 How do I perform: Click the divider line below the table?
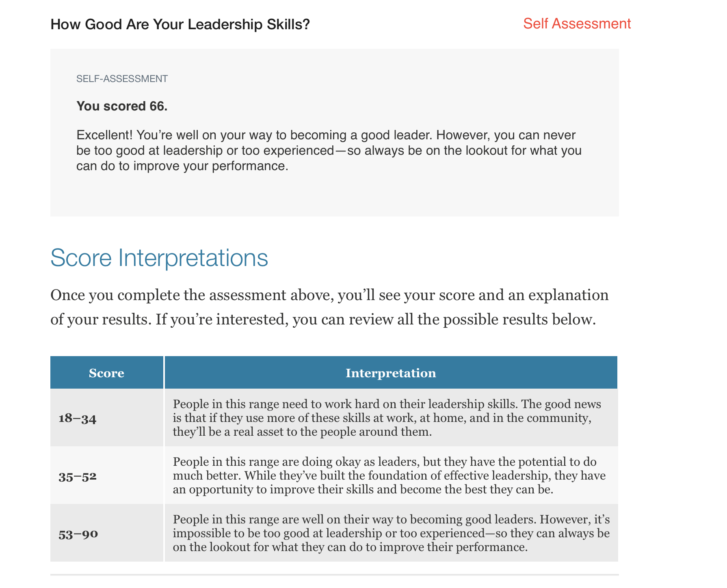(335, 575)
